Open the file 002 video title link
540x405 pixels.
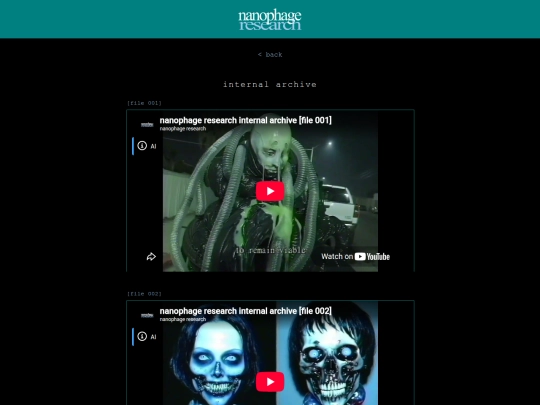(246, 311)
